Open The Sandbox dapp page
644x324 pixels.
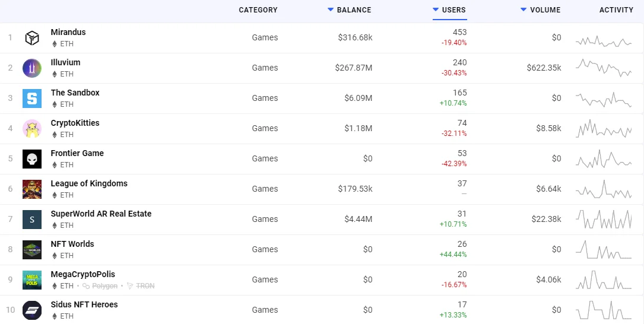75,93
